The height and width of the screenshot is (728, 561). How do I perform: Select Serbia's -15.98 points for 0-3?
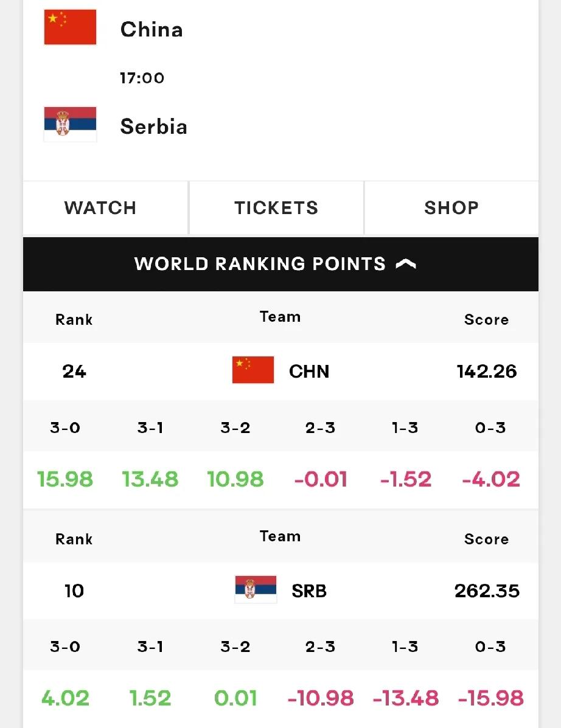click(491, 698)
